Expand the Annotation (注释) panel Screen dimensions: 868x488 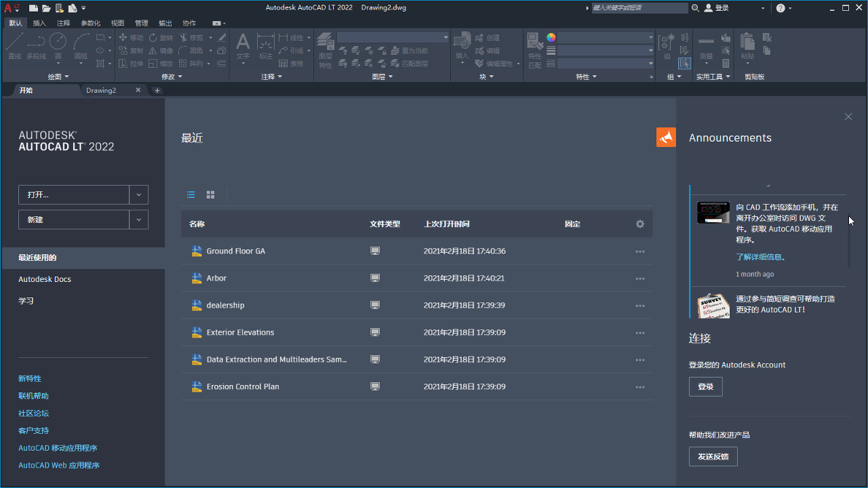[x=271, y=77]
